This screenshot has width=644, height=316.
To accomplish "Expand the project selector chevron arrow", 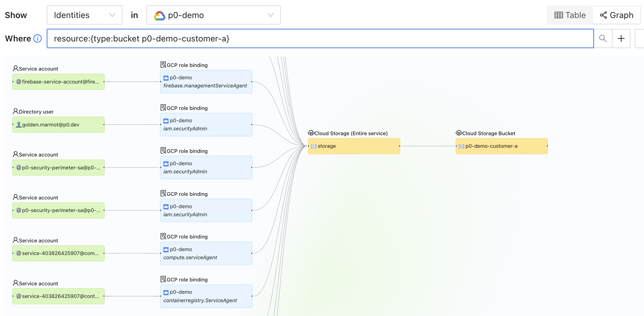I will click(x=270, y=15).
